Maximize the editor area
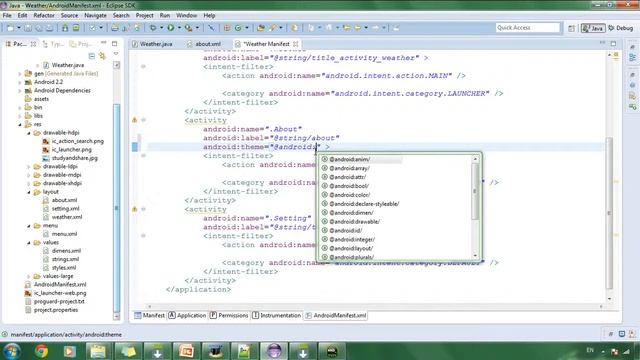The image size is (640, 360). (613, 43)
